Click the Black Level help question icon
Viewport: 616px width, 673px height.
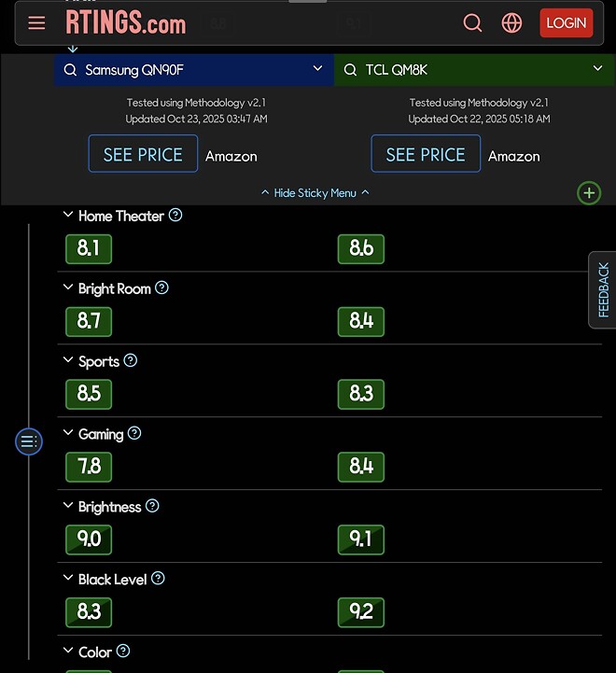(x=158, y=579)
